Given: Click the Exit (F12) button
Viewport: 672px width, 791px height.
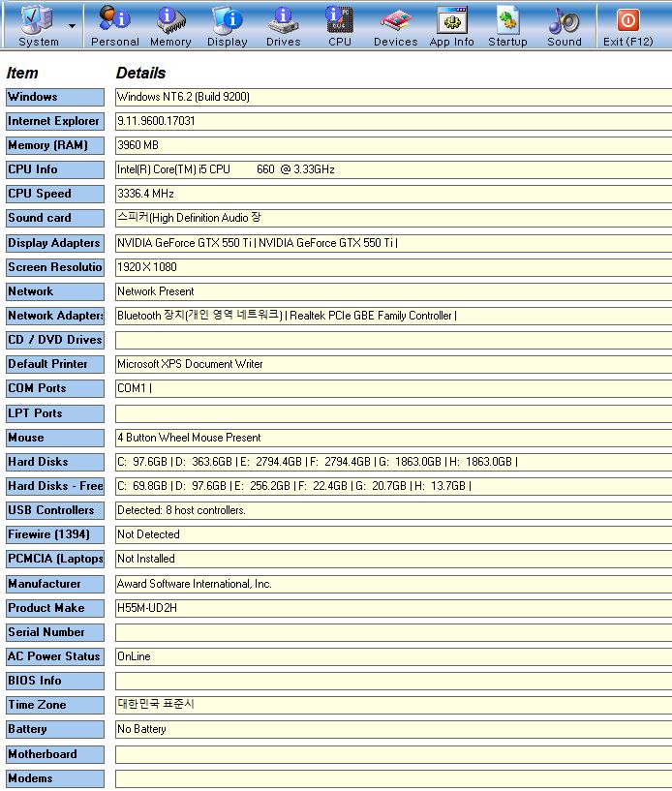Looking at the screenshot, I should tap(627, 24).
